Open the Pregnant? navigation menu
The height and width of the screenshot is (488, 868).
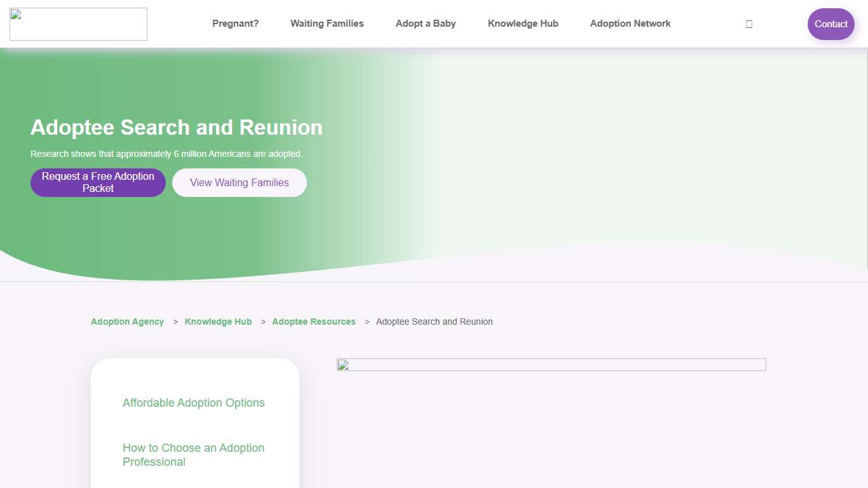235,24
